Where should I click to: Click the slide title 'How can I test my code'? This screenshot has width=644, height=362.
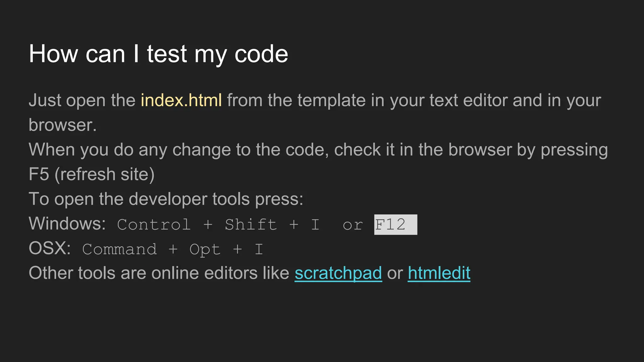tap(158, 54)
